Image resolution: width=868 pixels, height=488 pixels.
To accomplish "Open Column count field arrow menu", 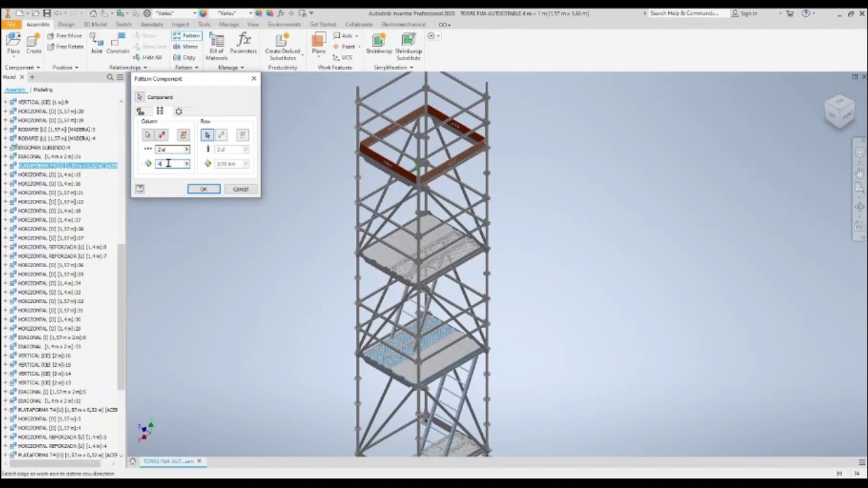I will point(186,149).
